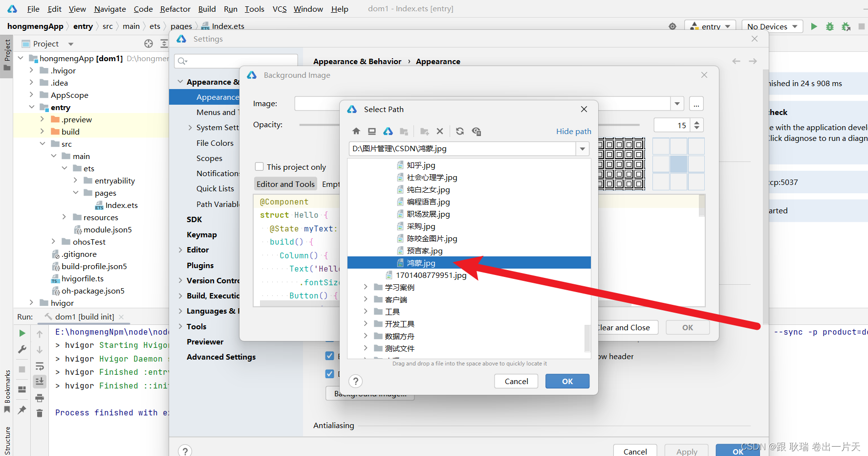This screenshot has width=868, height=456.
Task: Uncheck upper blue checkbox in Appearance settings
Action: click(x=330, y=356)
